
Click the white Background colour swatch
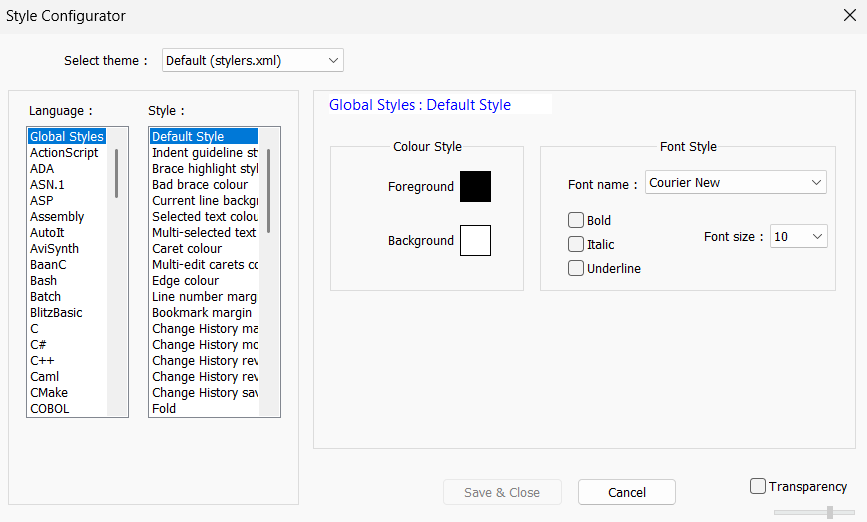[x=475, y=241]
